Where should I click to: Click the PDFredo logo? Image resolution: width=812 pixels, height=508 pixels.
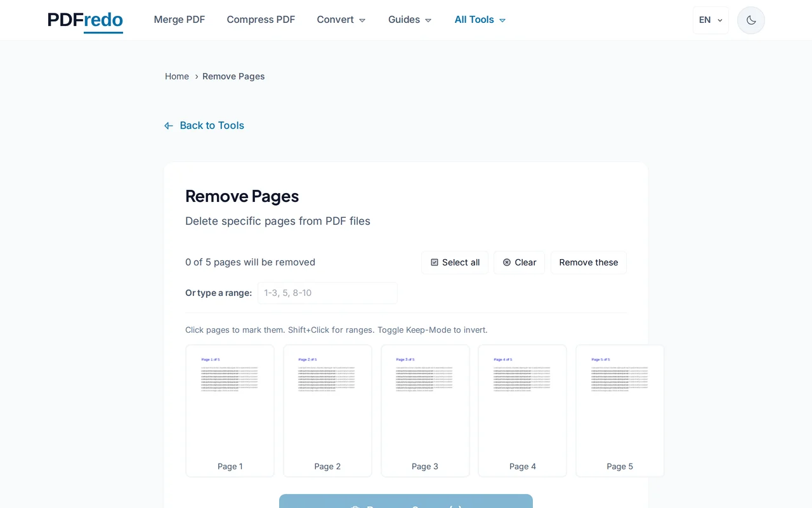(x=85, y=20)
